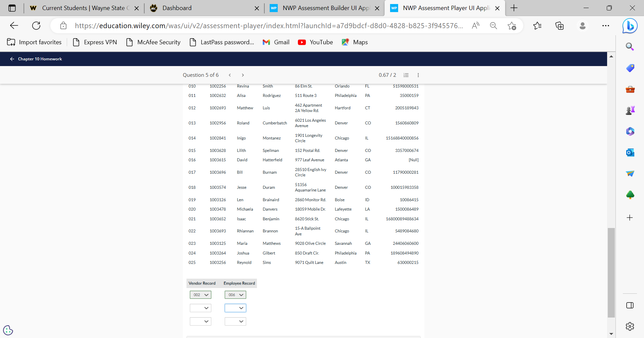This screenshot has width=644, height=338.
Task: Open the McAfee Security bookmark
Action: (153, 42)
